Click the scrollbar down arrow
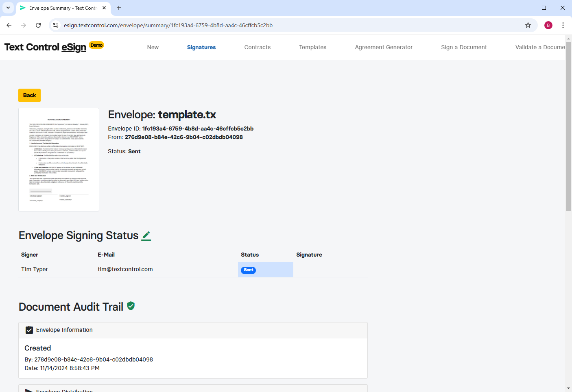Screen dimensions: 572x392 click(568, 388)
